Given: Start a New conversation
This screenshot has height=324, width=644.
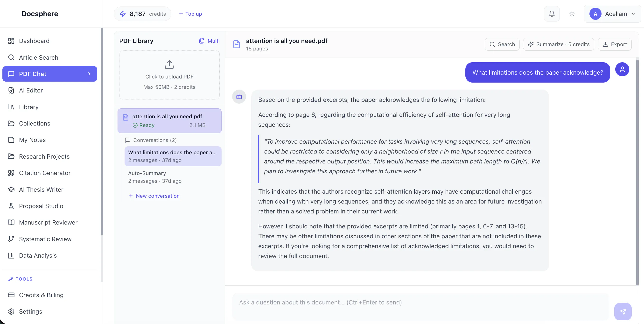Looking at the screenshot, I should pos(154,196).
